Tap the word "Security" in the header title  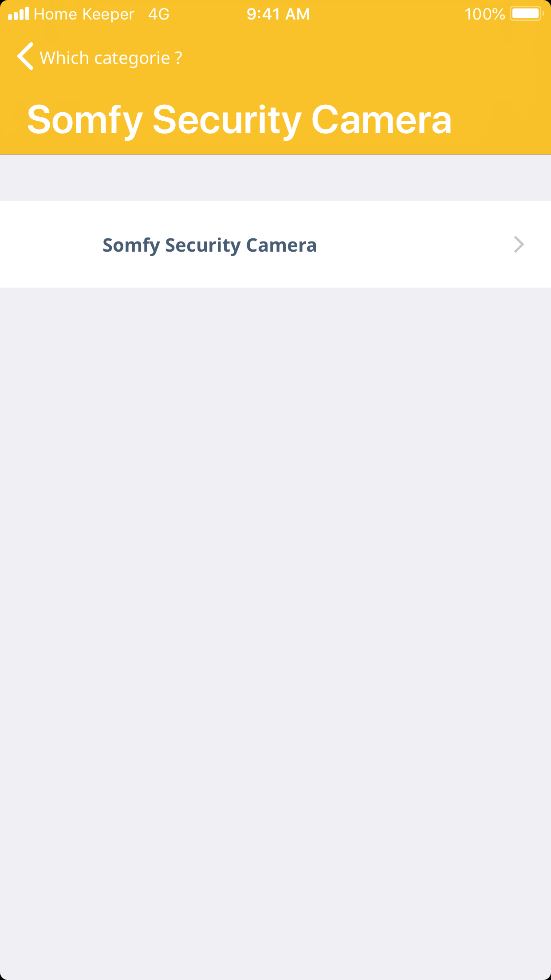(227, 120)
